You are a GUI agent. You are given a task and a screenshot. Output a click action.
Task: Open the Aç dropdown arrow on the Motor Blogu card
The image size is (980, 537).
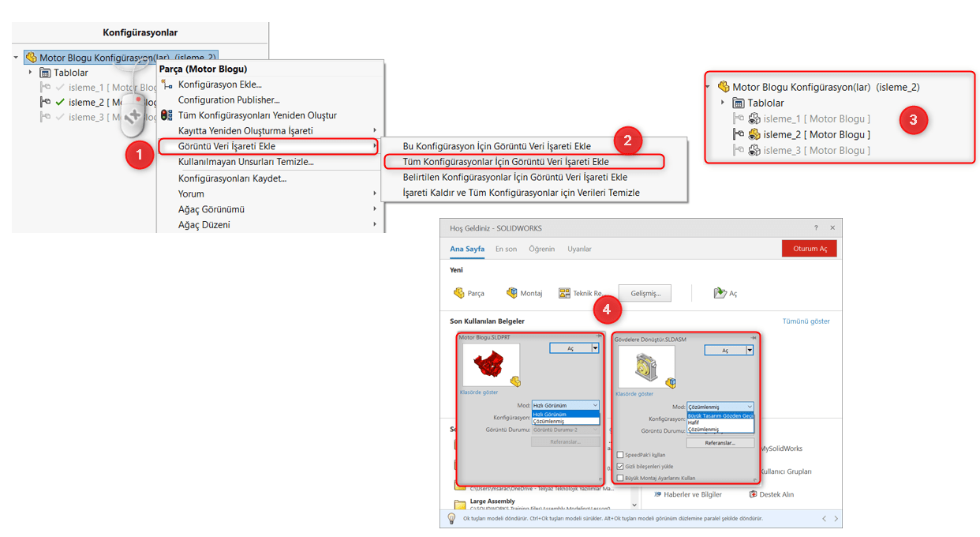click(x=595, y=348)
